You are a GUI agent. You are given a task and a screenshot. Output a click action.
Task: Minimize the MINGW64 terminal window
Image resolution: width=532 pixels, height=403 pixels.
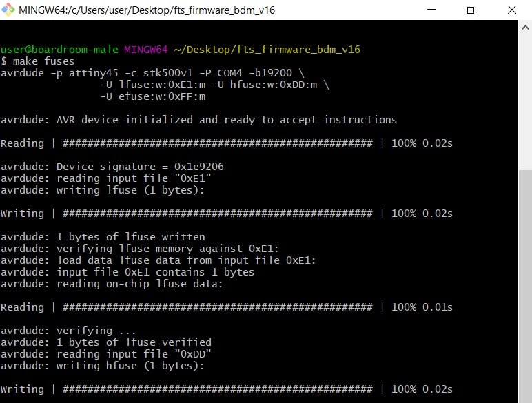[x=431, y=10]
